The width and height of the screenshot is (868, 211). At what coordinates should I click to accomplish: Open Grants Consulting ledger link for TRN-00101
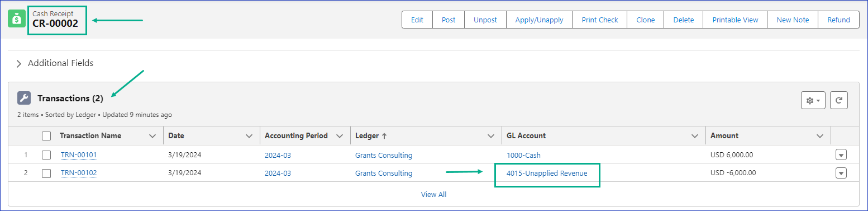click(x=384, y=156)
